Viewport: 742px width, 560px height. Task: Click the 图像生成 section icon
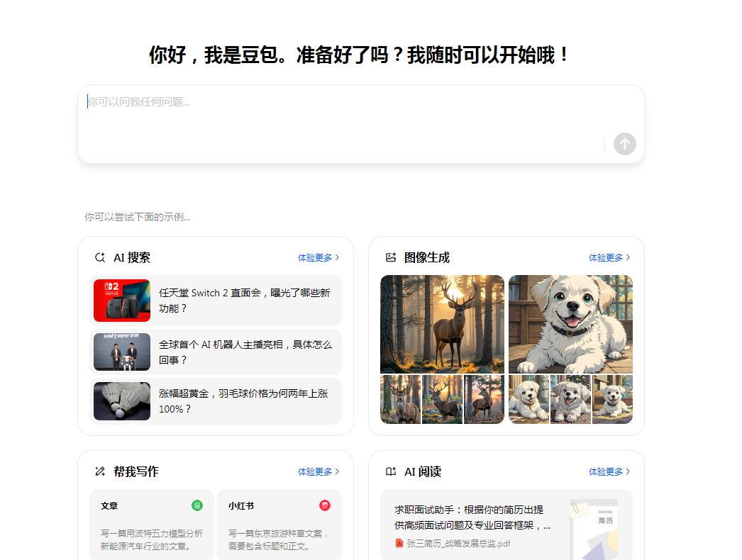click(390, 257)
